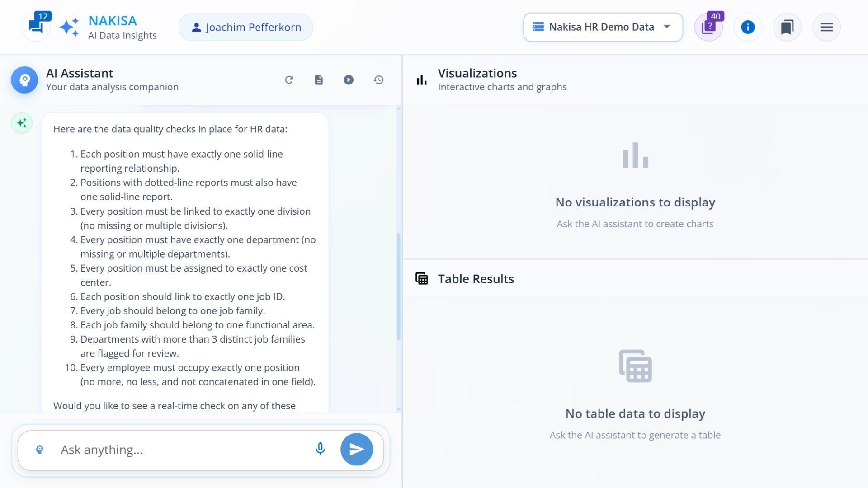
Task: Refresh the AI Assistant conversation
Action: 289,80
